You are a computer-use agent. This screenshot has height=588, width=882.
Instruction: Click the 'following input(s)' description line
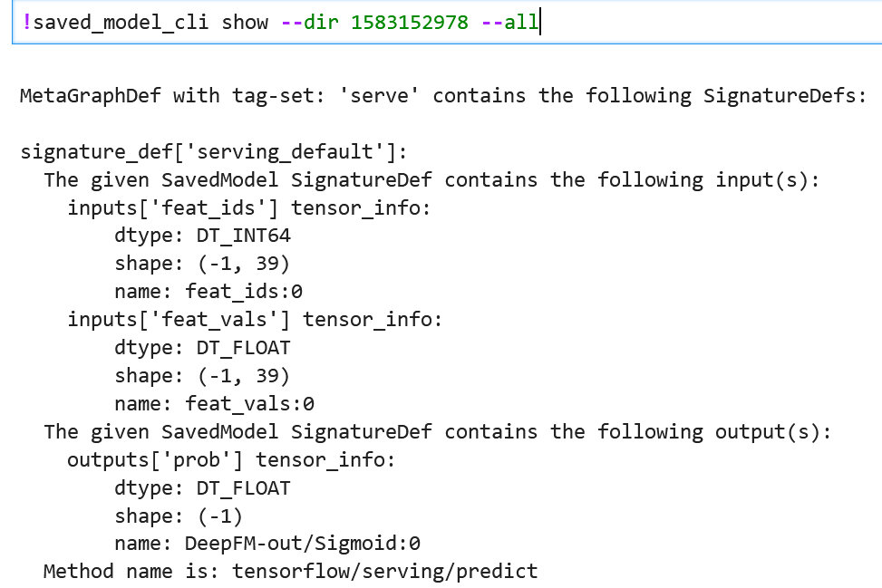click(x=431, y=179)
